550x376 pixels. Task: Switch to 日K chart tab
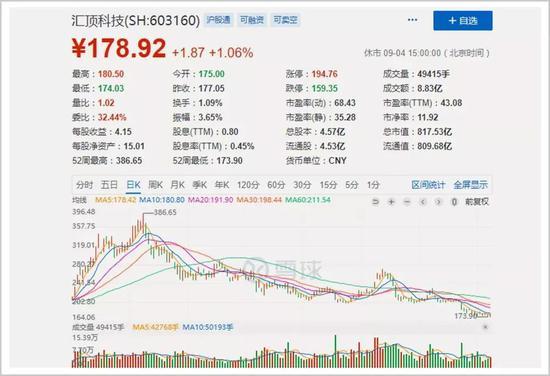pyautogui.click(x=133, y=185)
